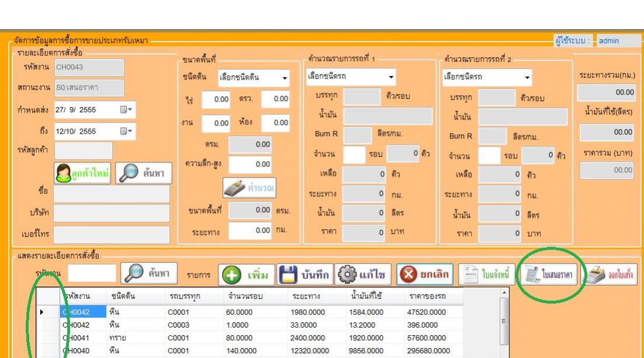Click the scroll up arrow of the table

(504, 293)
